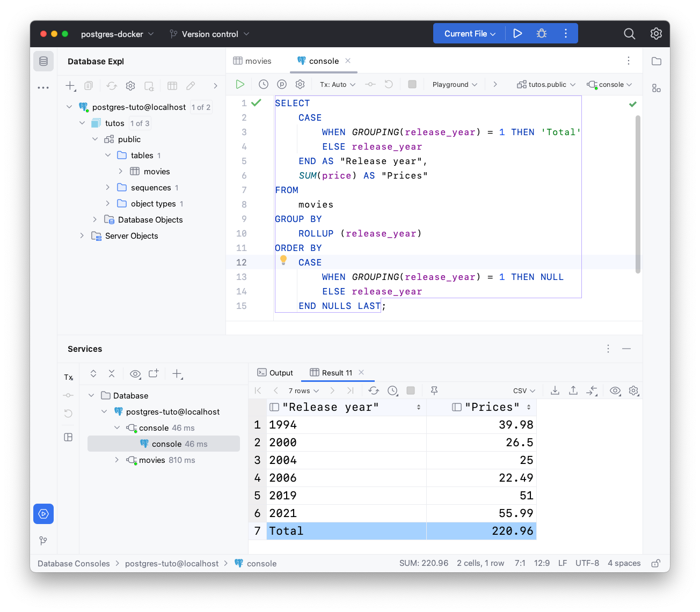Execute the query with the green run icon
The width and height of the screenshot is (700, 612).
[x=240, y=84]
